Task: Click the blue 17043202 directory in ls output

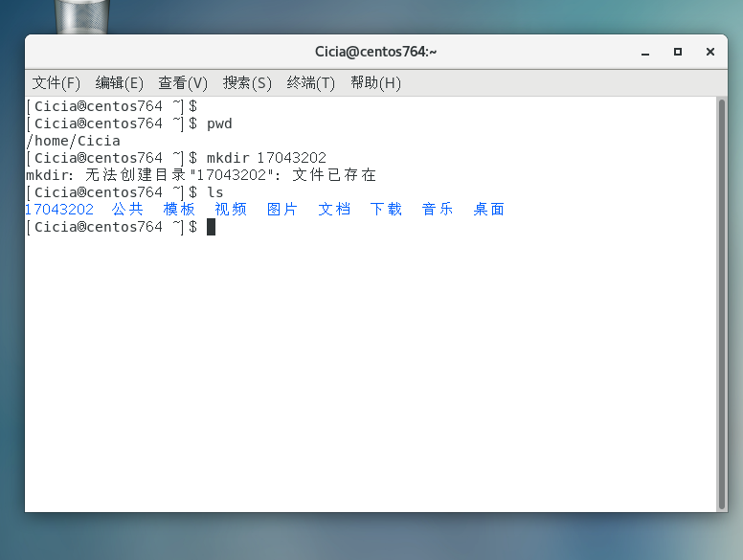Action: [x=59, y=210]
